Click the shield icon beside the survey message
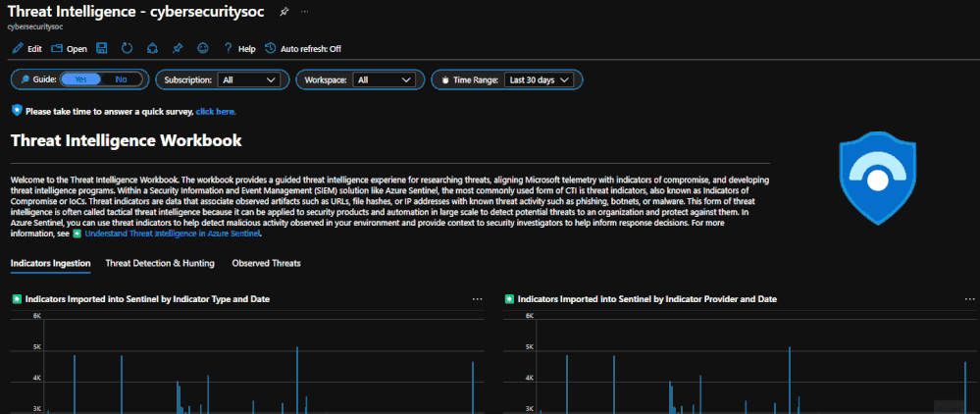 click(x=17, y=111)
